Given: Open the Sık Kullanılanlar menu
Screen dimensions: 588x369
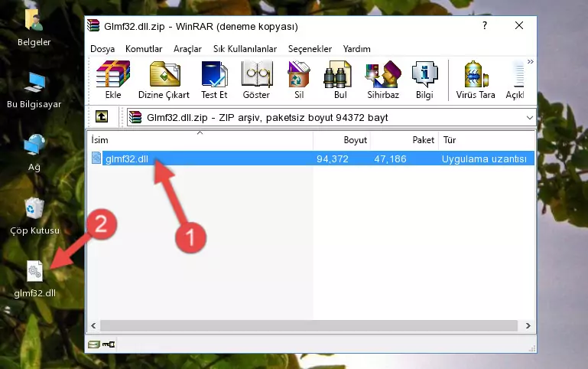Looking at the screenshot, I should click(x=245, y=49).
